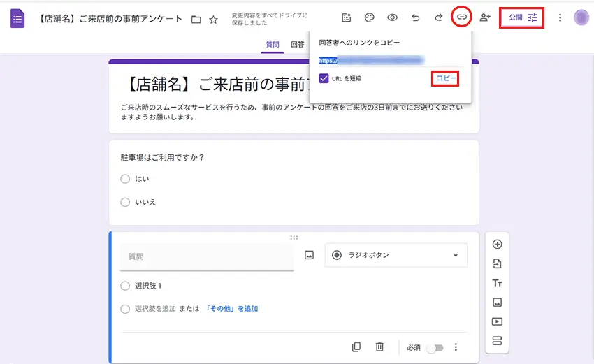Screen dimensions: 594x364
Task: Open the add collaborators icon
Action: (x=485, y=17)
